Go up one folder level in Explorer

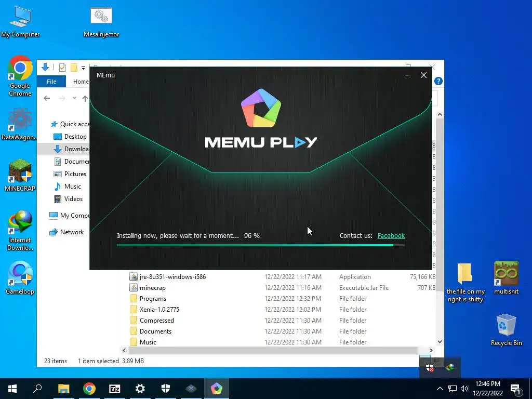click(85, 98)
